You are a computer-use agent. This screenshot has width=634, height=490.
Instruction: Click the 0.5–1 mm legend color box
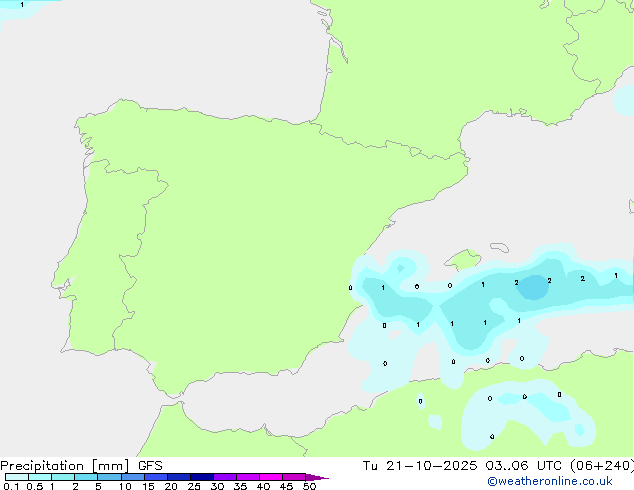point(40,477)
